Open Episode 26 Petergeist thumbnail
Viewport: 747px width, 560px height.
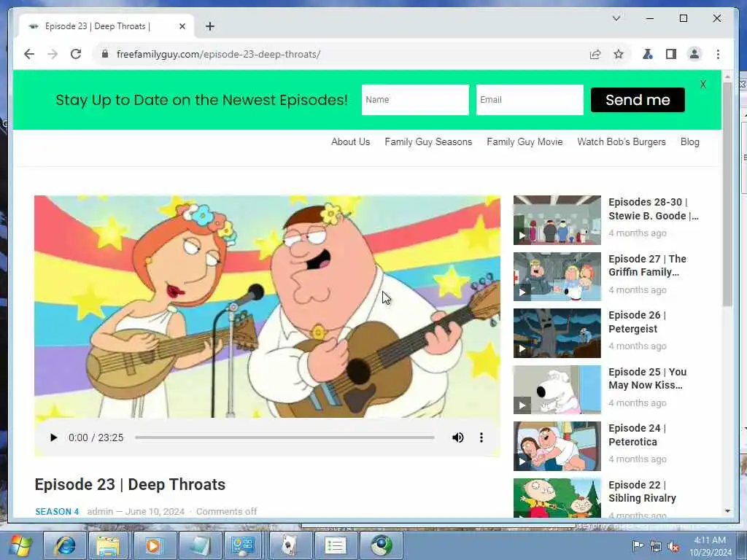tap(557, 333)
